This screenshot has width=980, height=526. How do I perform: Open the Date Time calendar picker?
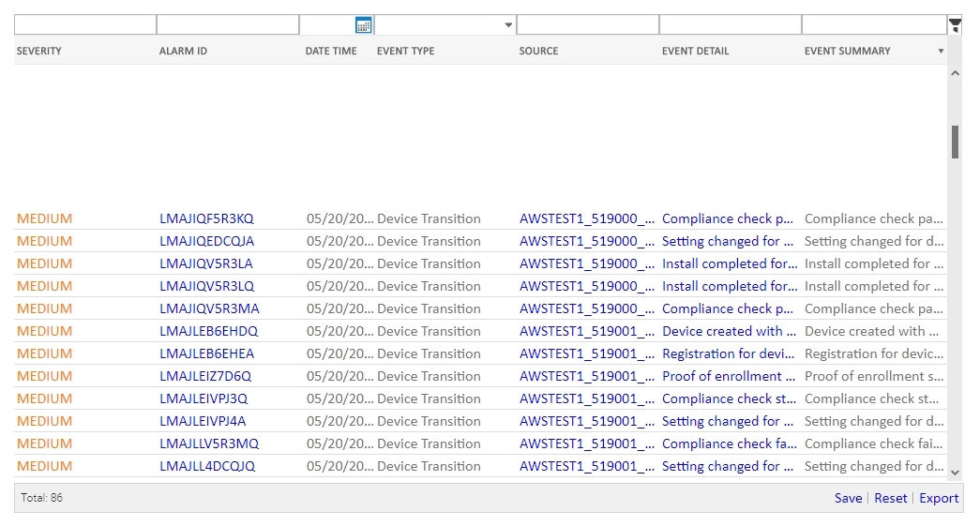[364, 25]
